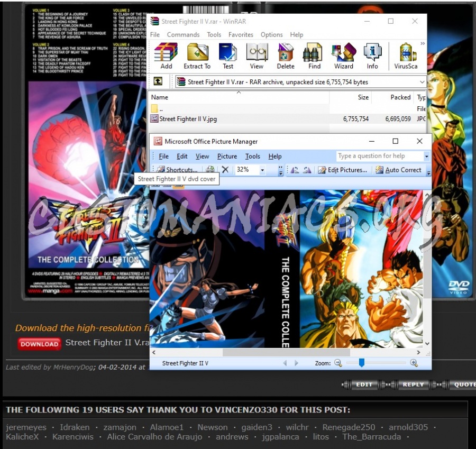Open Picture Manager Edit menu
Image resolution: width=476 pixels, height=449 pixels.
pos(182,157)
